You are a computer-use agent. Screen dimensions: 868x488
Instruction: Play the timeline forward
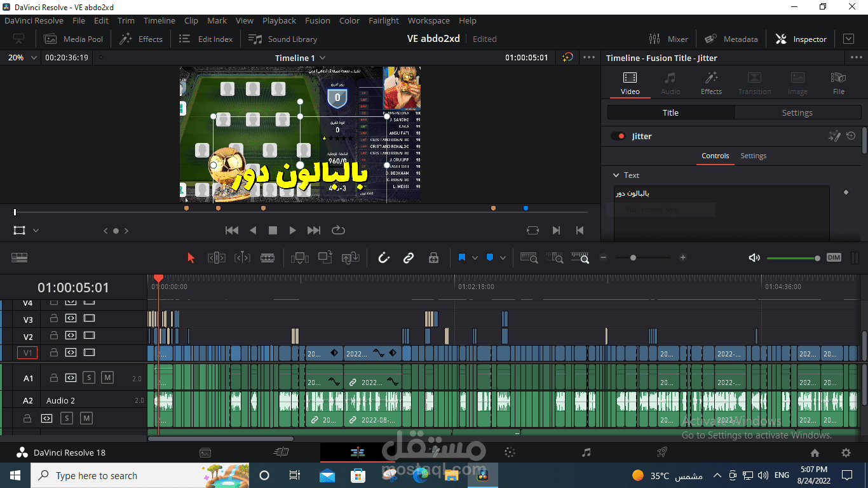click(292, 230)
